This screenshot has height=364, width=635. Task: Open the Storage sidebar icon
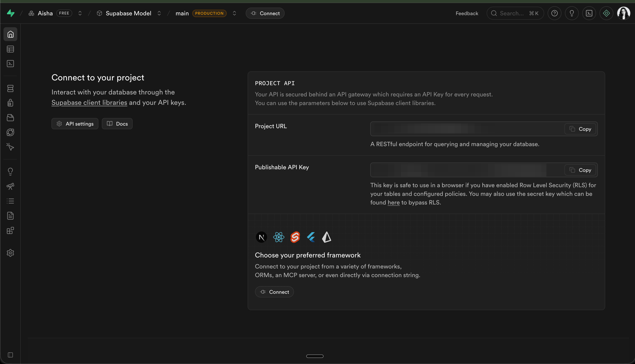[x=10, y=118]
